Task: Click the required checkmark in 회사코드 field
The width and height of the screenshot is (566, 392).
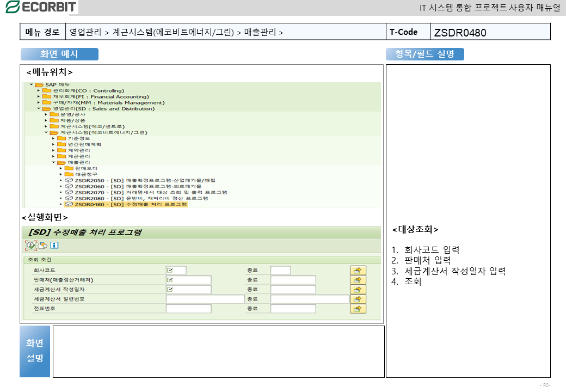Action: (x=170, y=271)
